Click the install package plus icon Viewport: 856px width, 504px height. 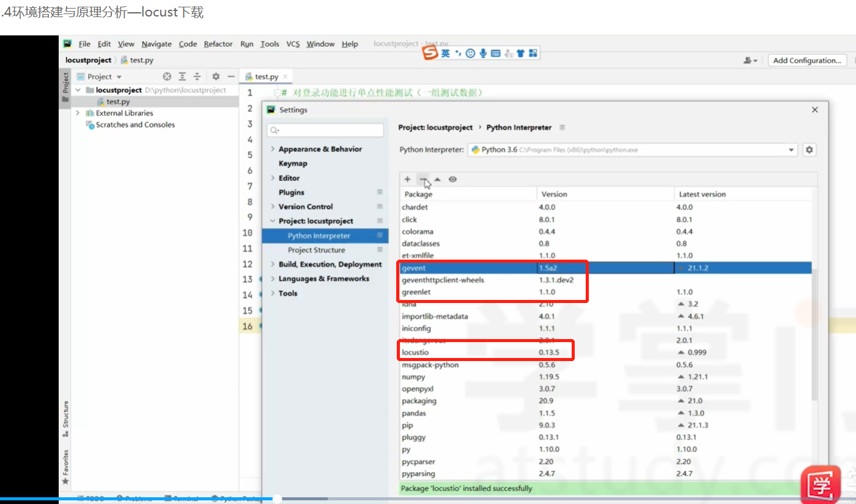pyautogui.click(x=407, y=180)
